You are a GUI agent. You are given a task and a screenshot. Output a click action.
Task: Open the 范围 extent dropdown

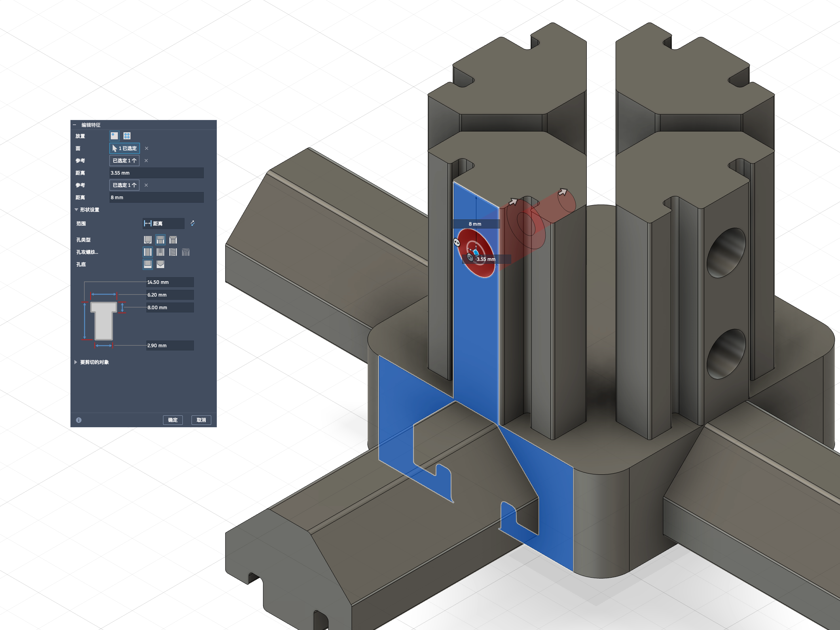(163, 224)
